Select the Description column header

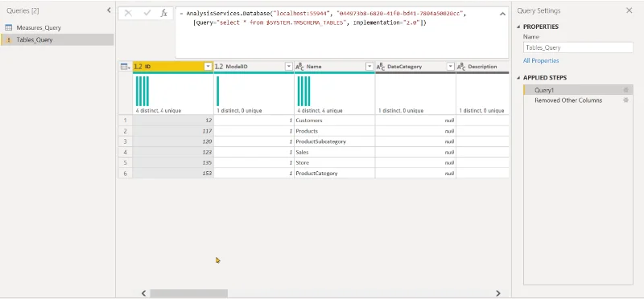point(482,67)
